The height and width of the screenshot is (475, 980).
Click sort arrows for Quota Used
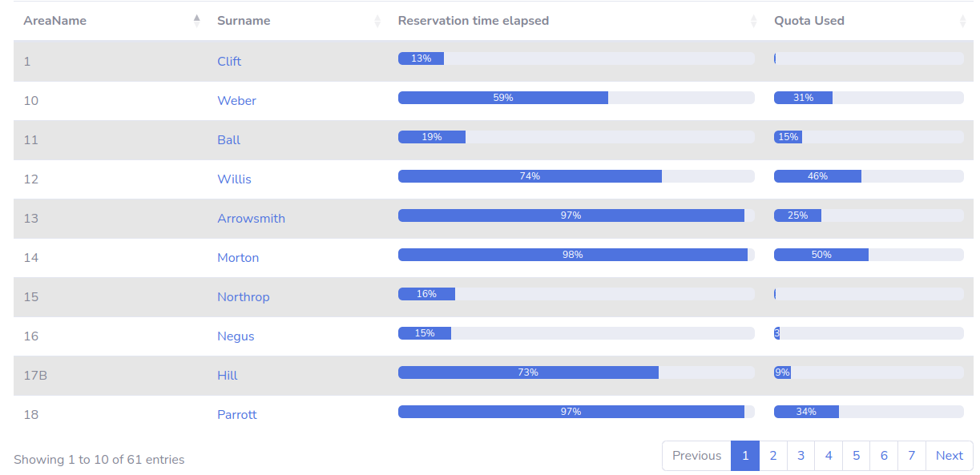(962, 21)
